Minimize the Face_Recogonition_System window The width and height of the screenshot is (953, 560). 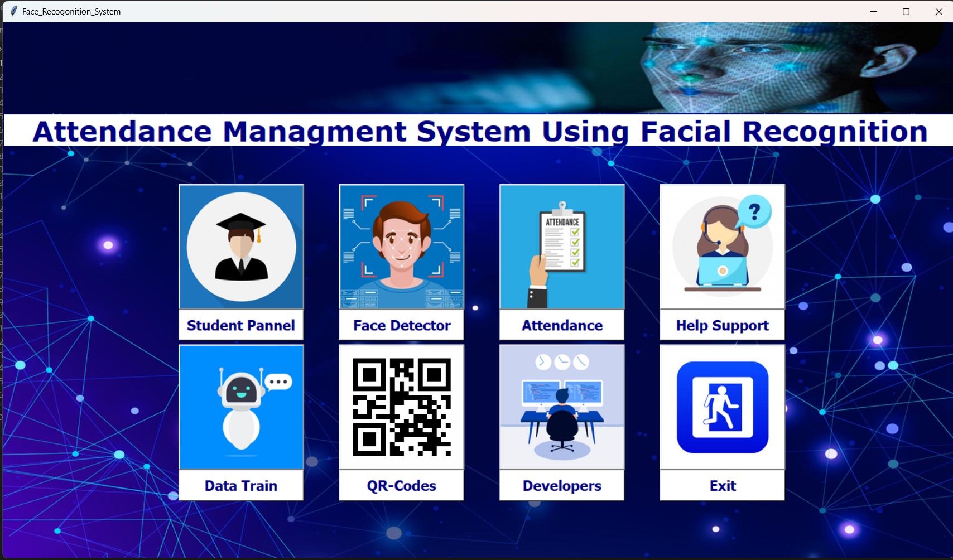tap(874, 11)
